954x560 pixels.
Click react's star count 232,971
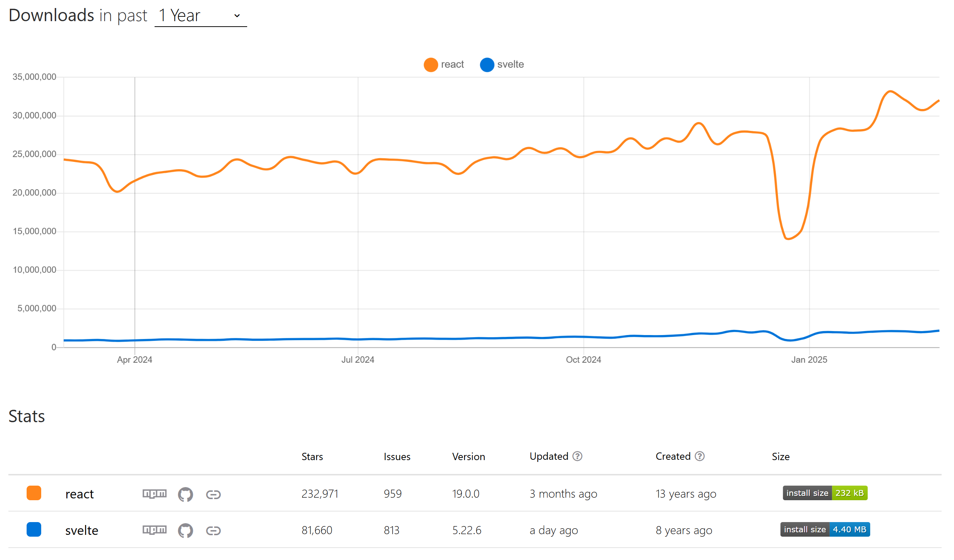coord(320,494)
